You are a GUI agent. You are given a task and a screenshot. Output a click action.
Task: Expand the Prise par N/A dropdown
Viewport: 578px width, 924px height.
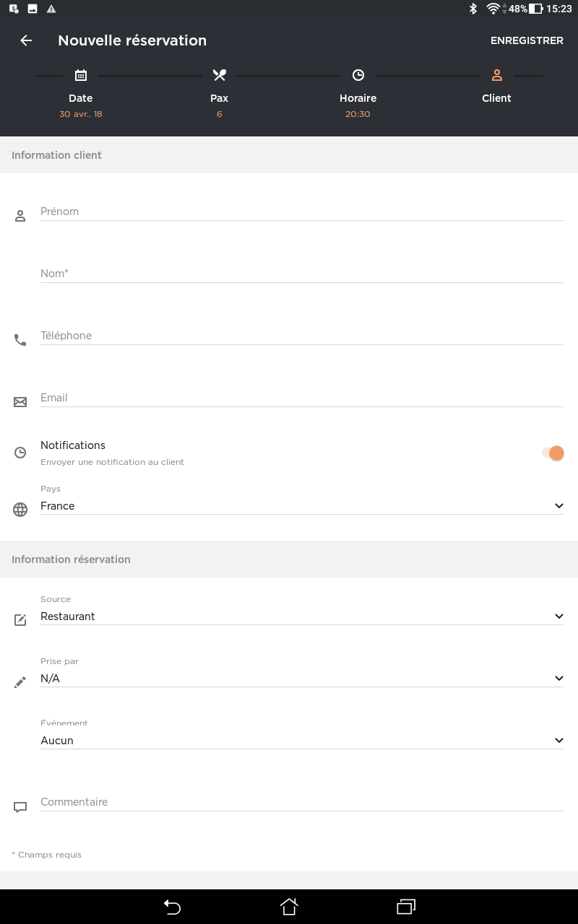coord(558,678)
